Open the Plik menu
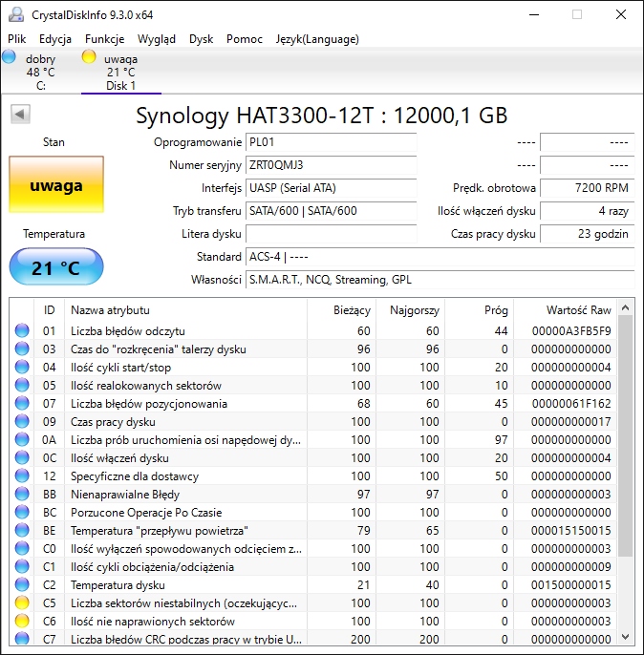The image size is (644, 655). click(16, 39)
